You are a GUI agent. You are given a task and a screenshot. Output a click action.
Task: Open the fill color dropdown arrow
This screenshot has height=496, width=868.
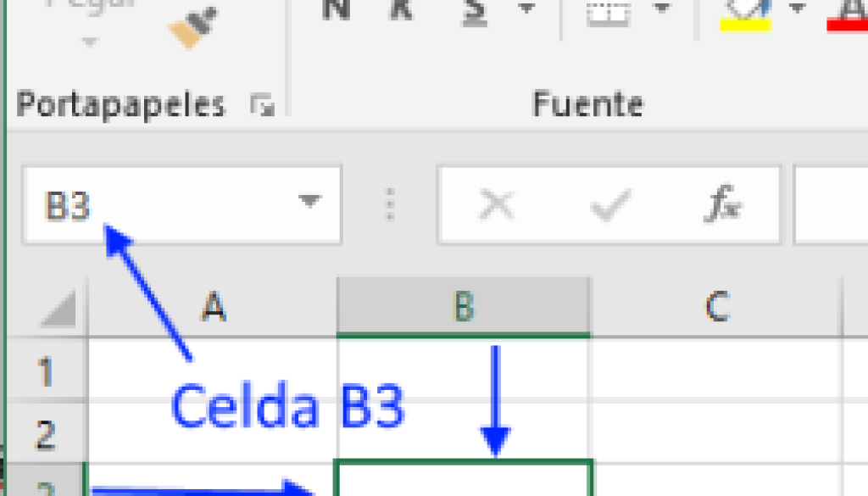tap(797, 8)
